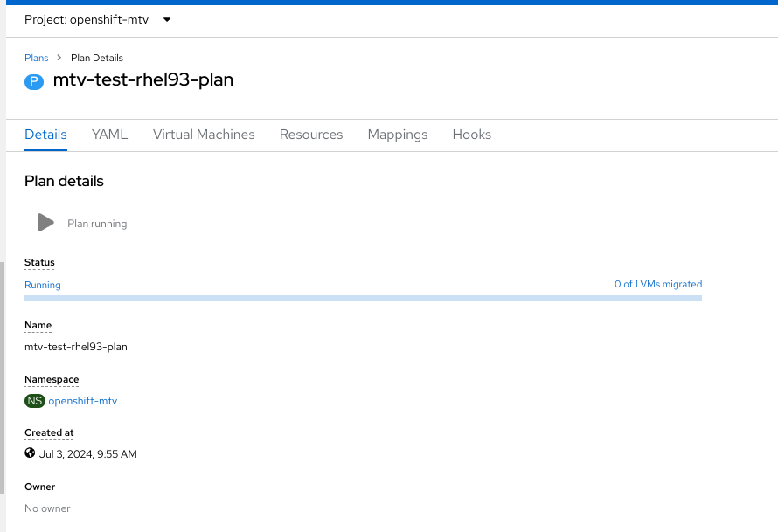Open the openshift-mtv namespace link
778x532 pixels.
83,401
